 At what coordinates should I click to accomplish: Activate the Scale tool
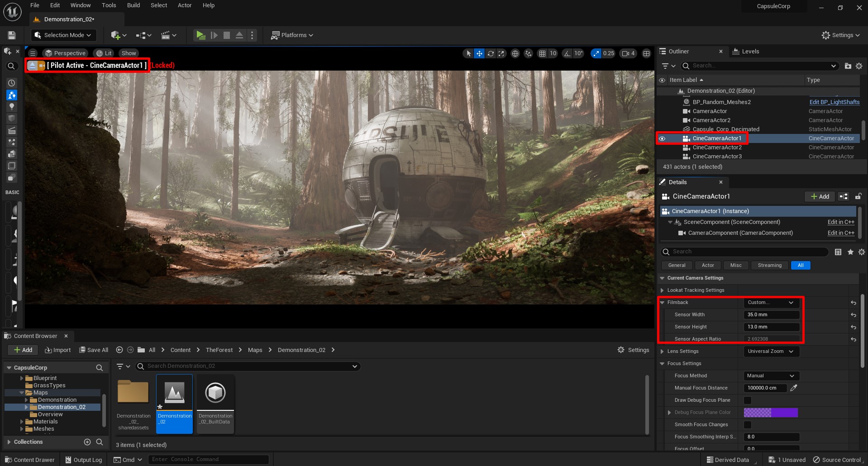tap(501, 53)
